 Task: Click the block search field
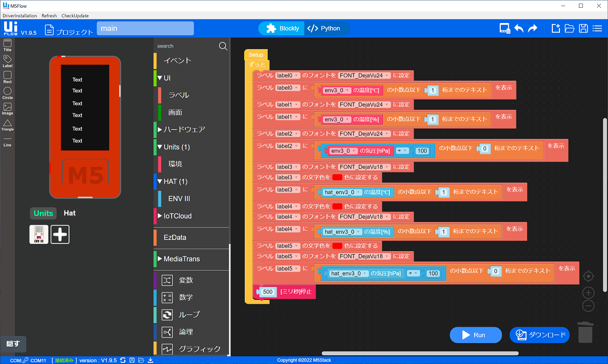186,46
